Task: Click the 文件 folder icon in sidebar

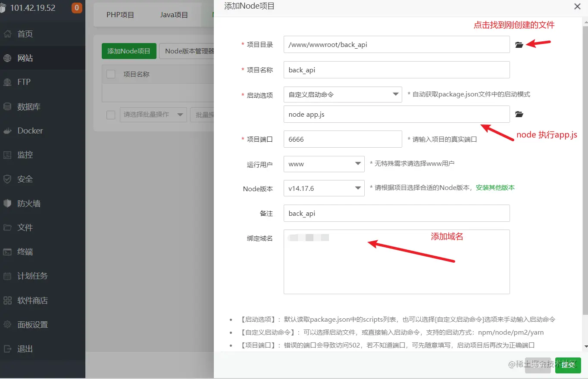Action: (x=7, y=227)
